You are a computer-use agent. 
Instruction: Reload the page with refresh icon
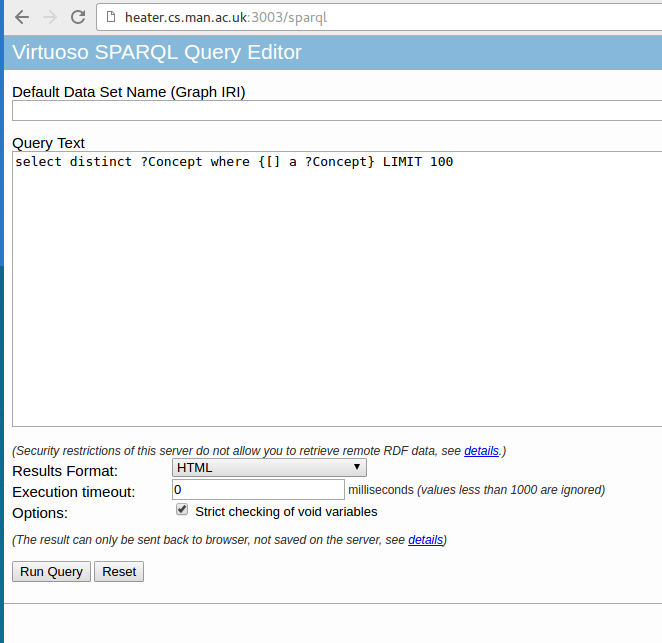[78, 17]
